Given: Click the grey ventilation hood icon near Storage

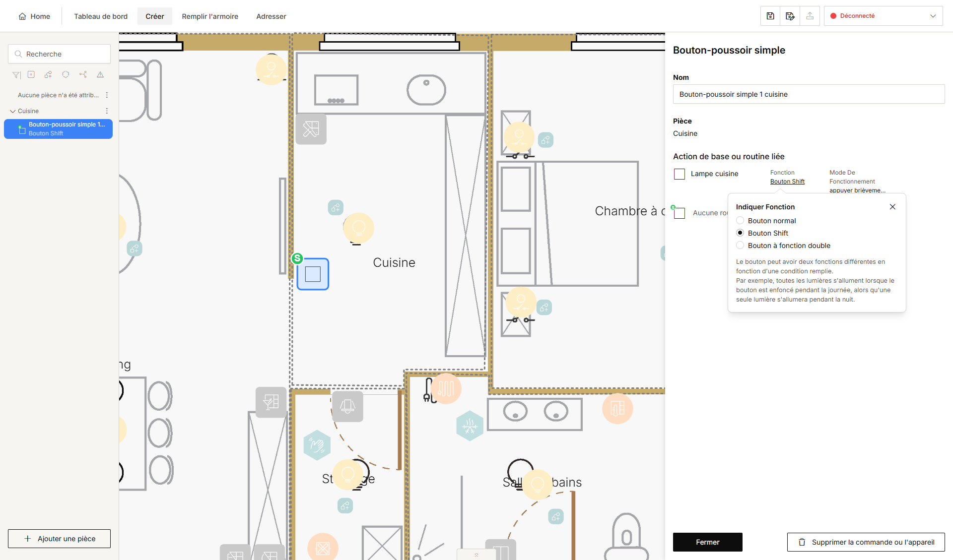Looking at the screenshot, I should pyautogui.click(x=347, y=406).
